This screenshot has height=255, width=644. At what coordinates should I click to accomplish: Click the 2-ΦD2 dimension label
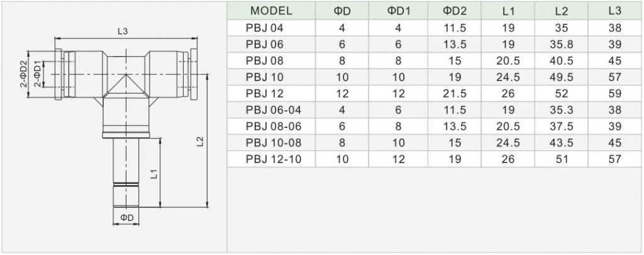24,74
